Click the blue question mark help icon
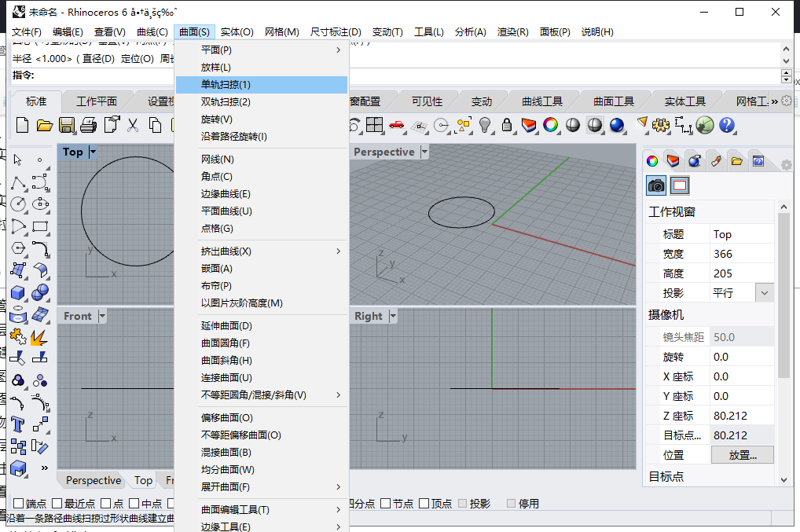This screenshot has width=800, height=532. (727, 125)
